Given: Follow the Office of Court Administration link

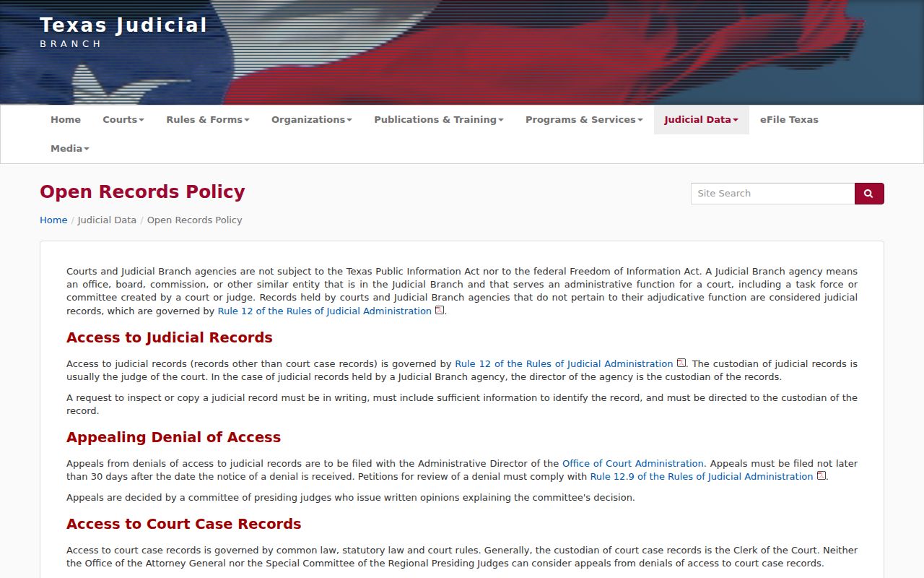Looking at the screenshot, I should [x=632, y=464].
